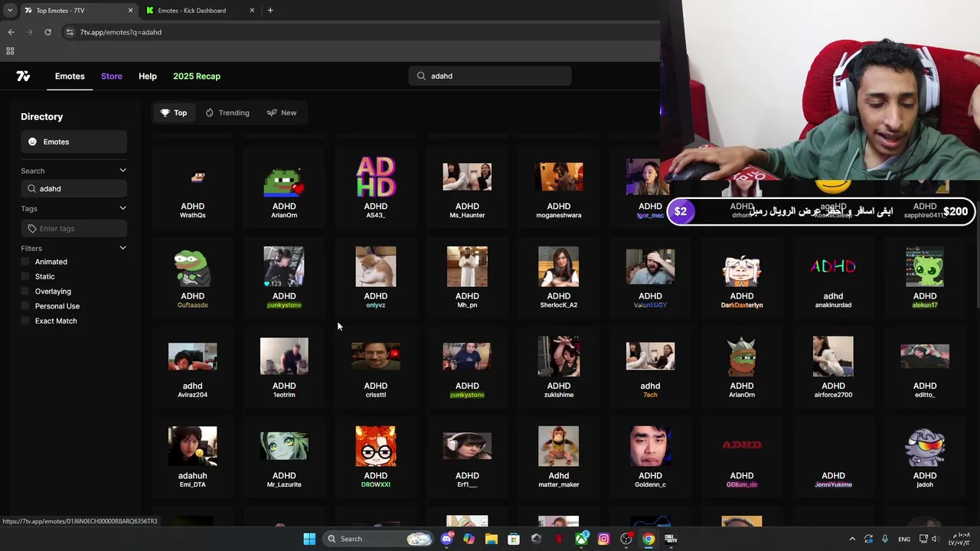The image size is (980, 551).
Task: Open the ADHD emote by crissttl
Action: tap(376, 367)
